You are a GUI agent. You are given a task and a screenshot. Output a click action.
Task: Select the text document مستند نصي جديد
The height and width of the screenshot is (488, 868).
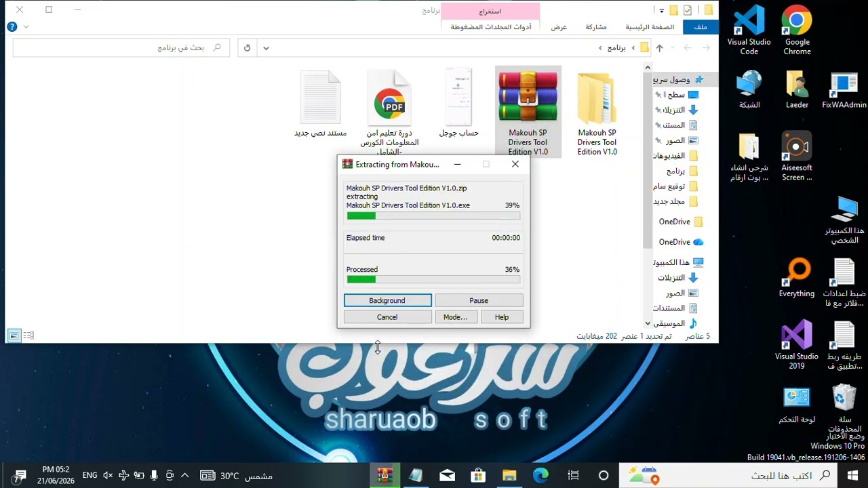coord(320,102)
